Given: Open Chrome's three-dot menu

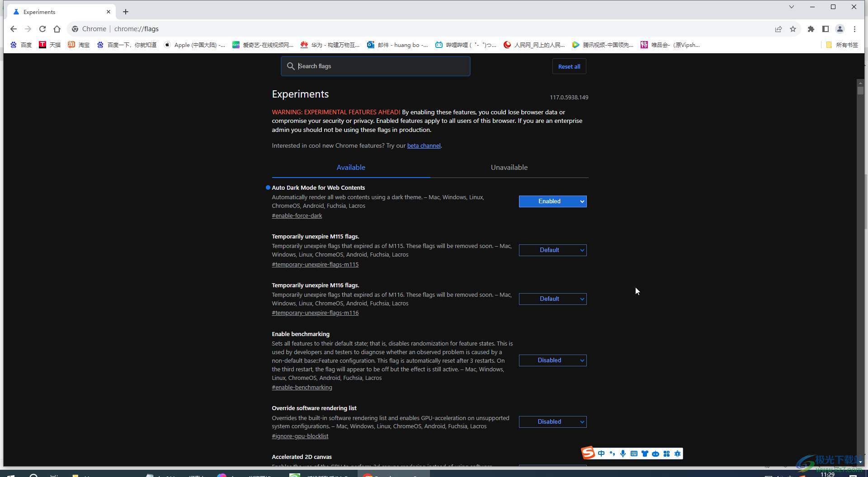Looking at the screenshot, I should point(854,29).
